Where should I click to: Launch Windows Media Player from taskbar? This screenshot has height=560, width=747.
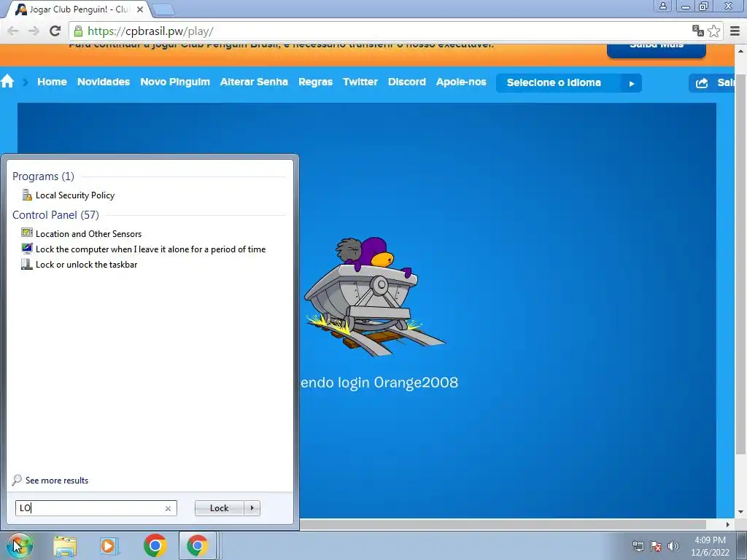109,546
